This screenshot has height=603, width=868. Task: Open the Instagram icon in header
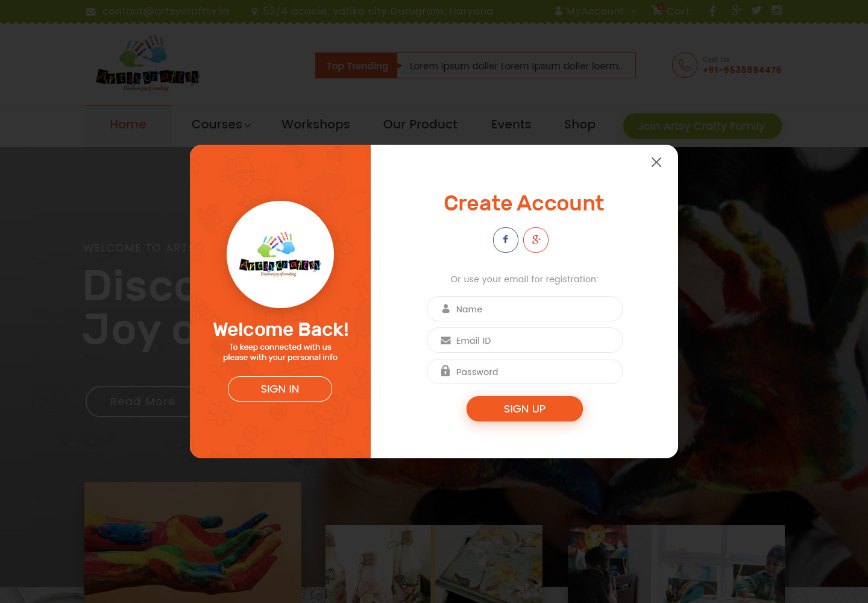point(777,10)
